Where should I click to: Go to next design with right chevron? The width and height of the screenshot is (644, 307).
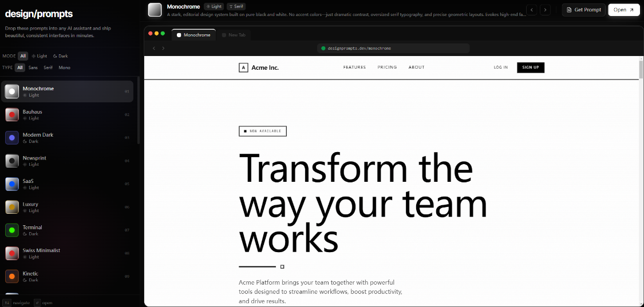[x=546, y=10]
